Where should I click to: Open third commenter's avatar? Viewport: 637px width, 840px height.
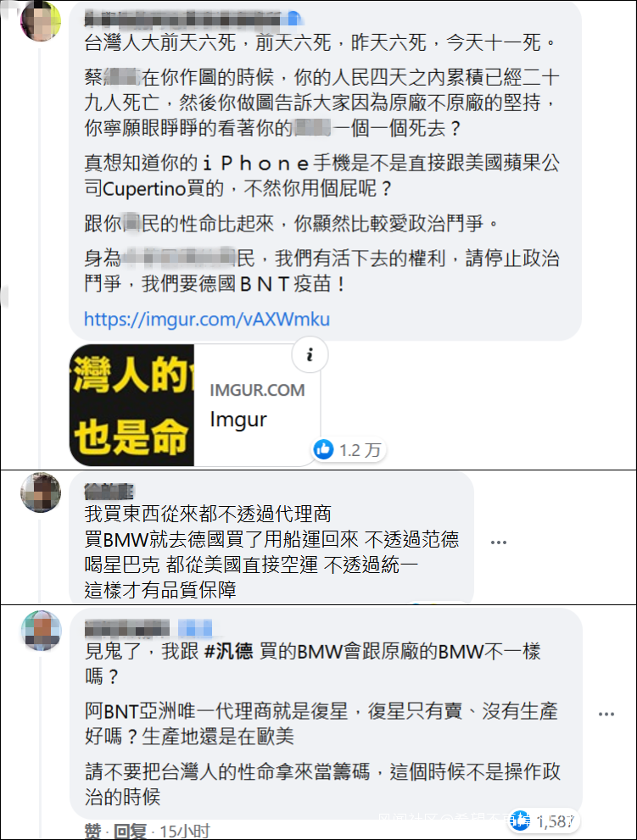coord(42,631)
